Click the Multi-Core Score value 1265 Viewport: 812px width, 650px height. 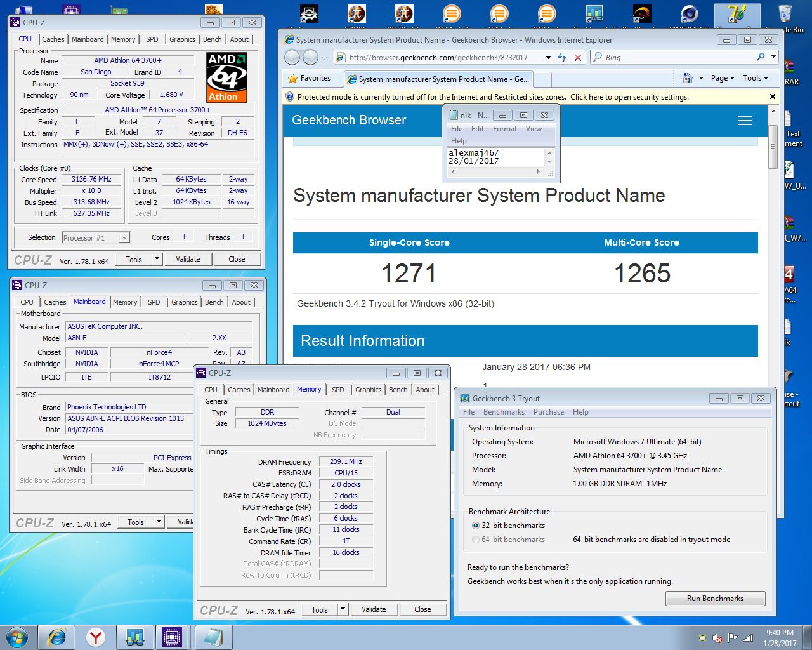coord(642,274)
